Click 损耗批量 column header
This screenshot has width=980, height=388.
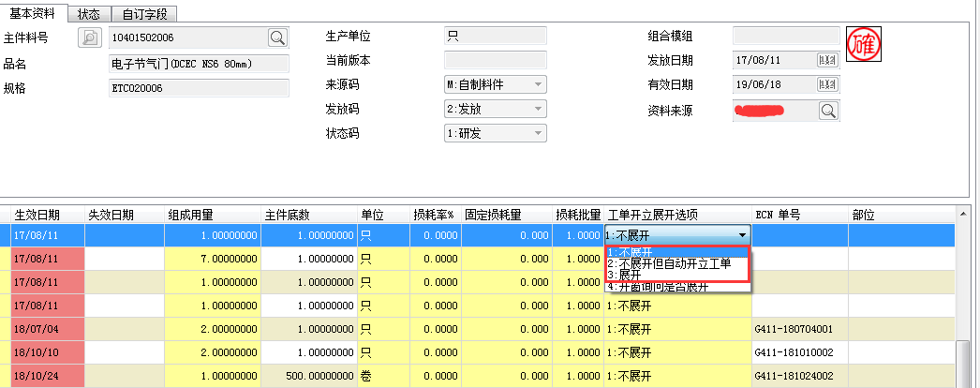point(578,215)
